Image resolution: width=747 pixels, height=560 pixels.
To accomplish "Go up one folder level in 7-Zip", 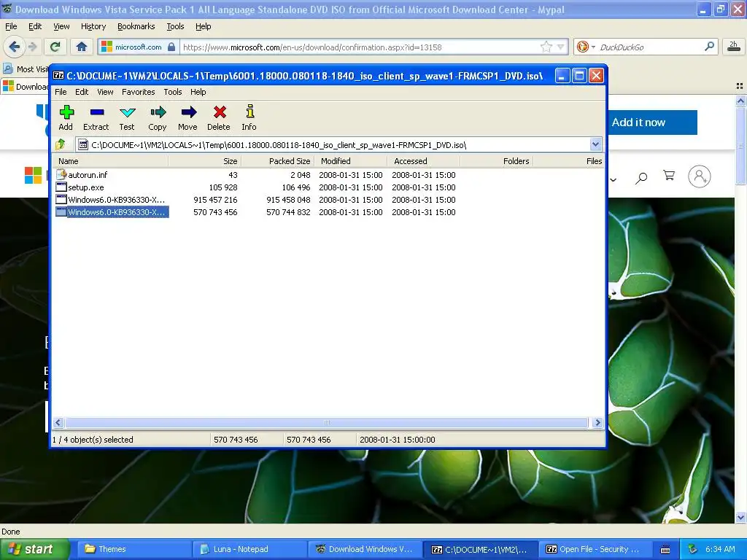I will pos(61,144).
